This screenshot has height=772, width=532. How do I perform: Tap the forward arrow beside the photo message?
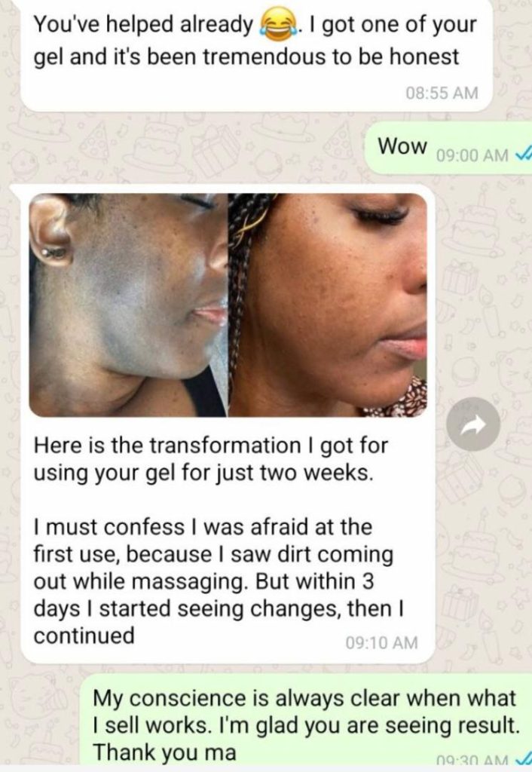[x=473, y=424]
